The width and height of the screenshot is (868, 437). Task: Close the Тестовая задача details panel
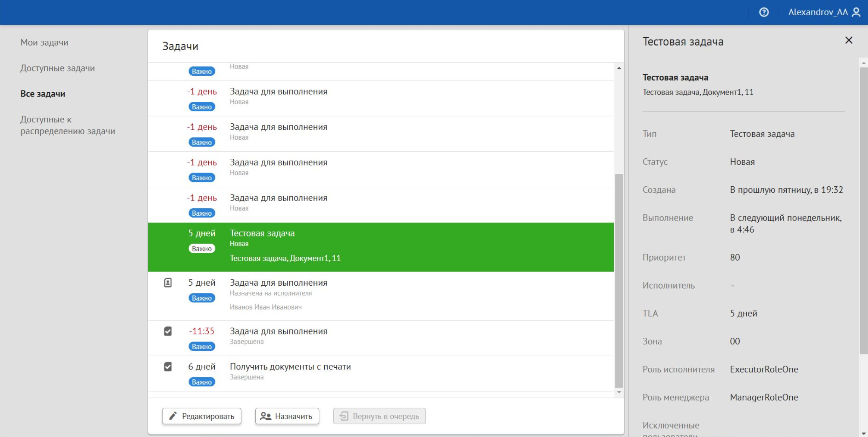point(849,40)
